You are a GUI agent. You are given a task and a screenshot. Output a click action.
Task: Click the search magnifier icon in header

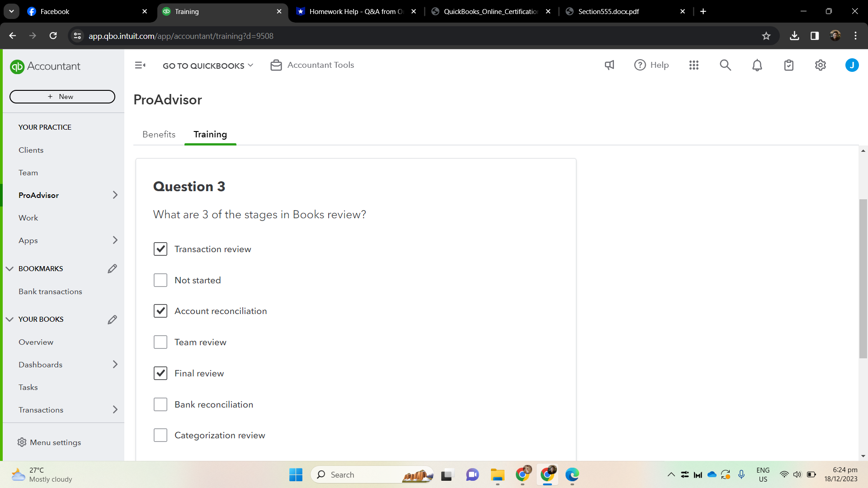pos(725,65)
